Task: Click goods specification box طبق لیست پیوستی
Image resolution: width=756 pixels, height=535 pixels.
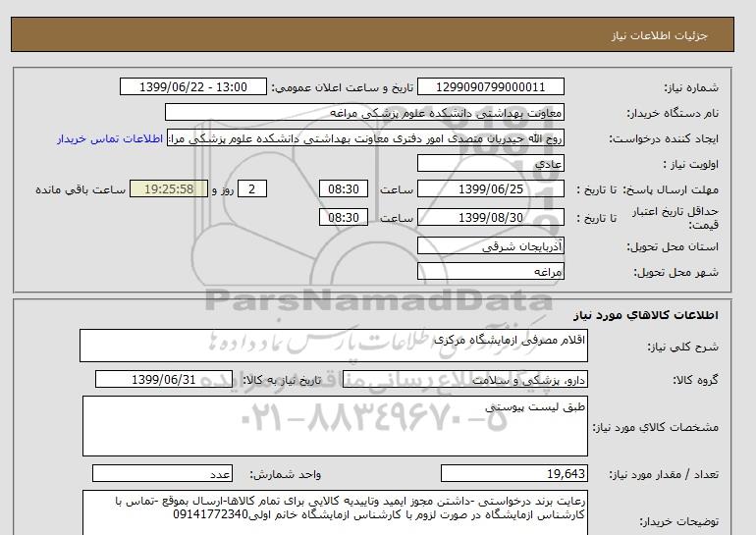Action: [335, 426]
